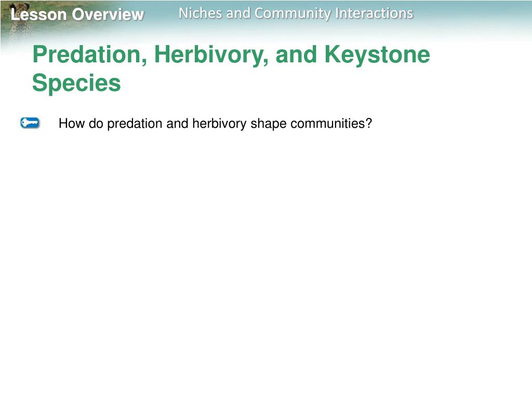This screenshot has height=399, width=532.
Task: Click the word 'Keystone' in green heading
Action: pyautogui.click(x=377, y=55)
